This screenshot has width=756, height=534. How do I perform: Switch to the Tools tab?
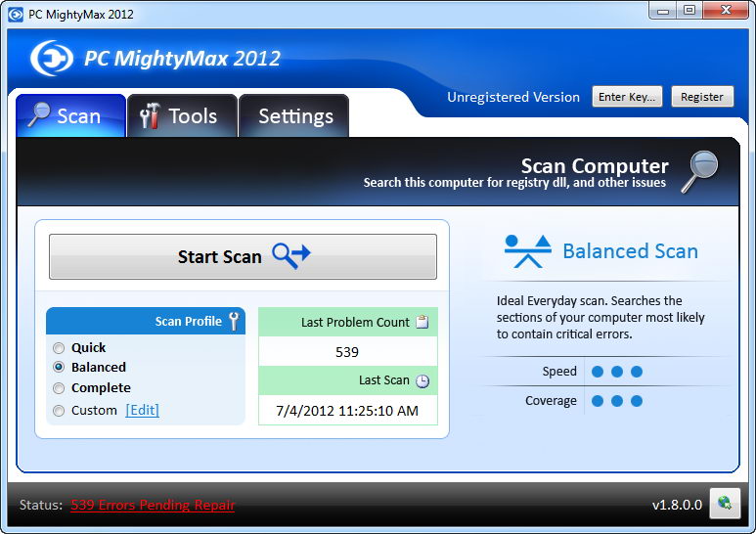pyautogui.click(x=182, y=115)
